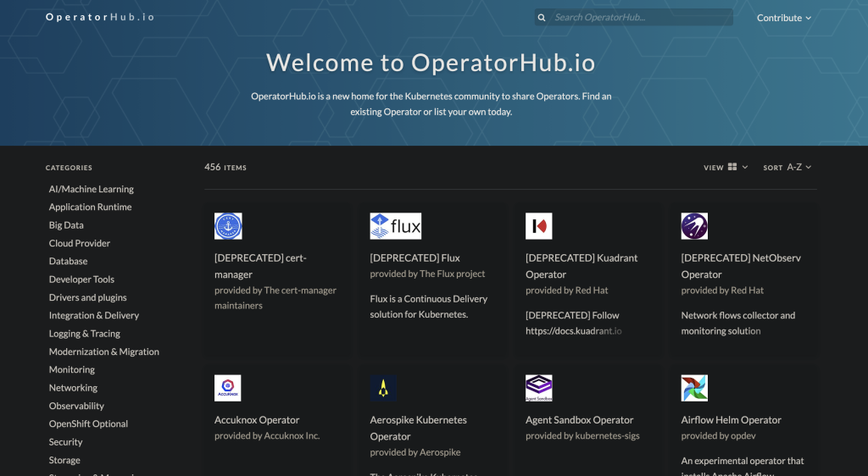Click 'Flux is a Continuous Delivery' description

click(428, 307)
